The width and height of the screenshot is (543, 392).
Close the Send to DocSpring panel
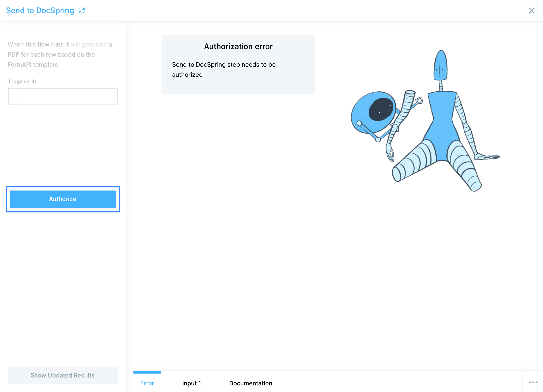point(532,11)
